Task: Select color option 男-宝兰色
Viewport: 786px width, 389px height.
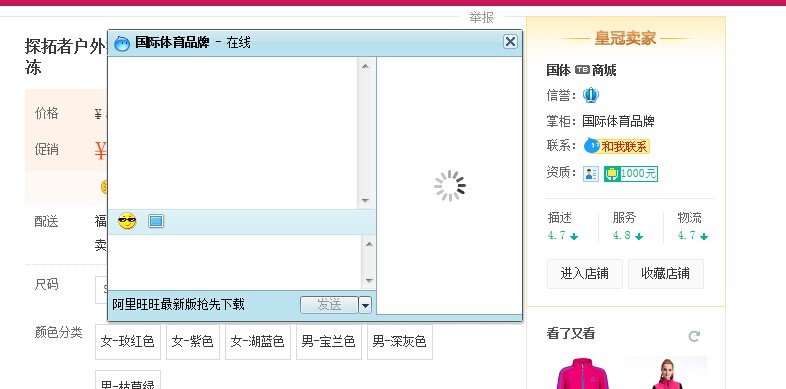Action: tap(329, 342)
